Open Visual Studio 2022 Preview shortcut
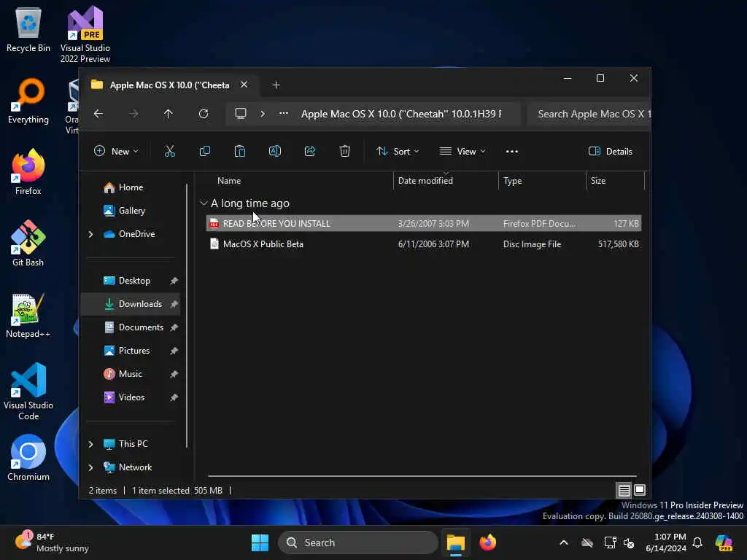This screenshot has height=560, width=747. pyautogui.click(x=85, y=34)
